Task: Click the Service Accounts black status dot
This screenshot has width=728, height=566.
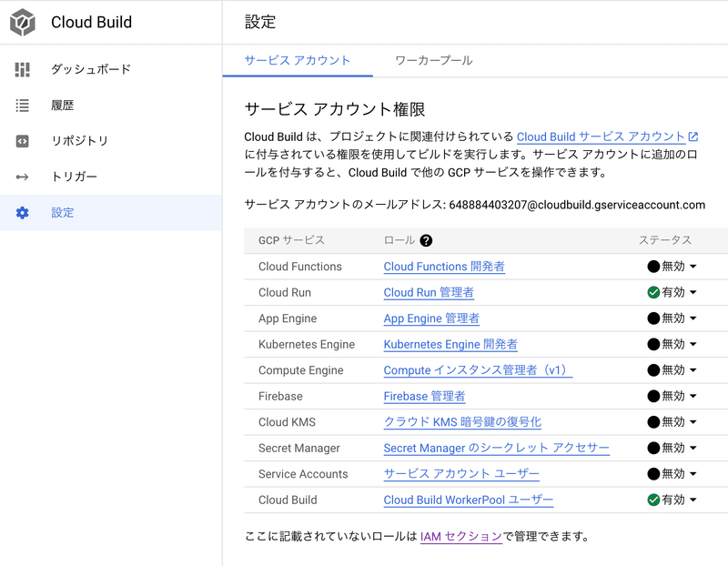Action: (653, 474)
